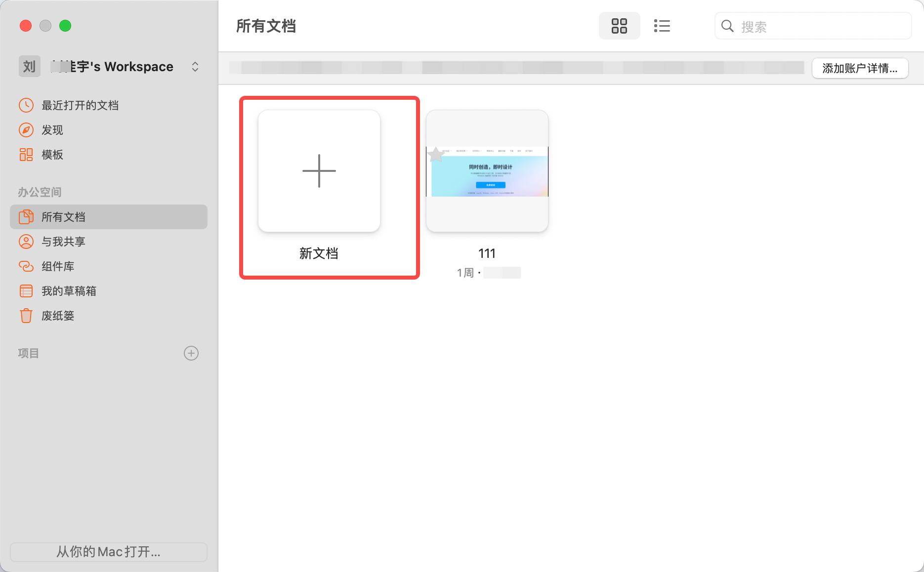924x572 pixels.
Task: Click 从你的Mac打开 button
Action: (109, 552)
